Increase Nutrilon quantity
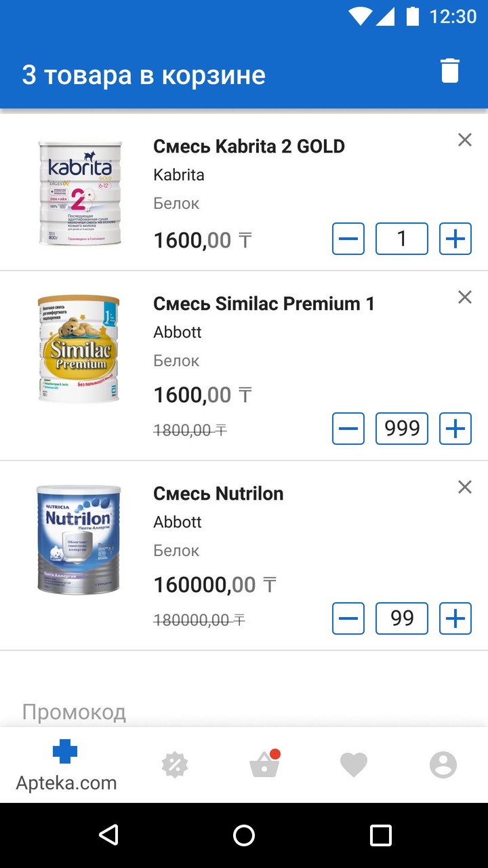488x868 pixels. click(x=455, y=618)
